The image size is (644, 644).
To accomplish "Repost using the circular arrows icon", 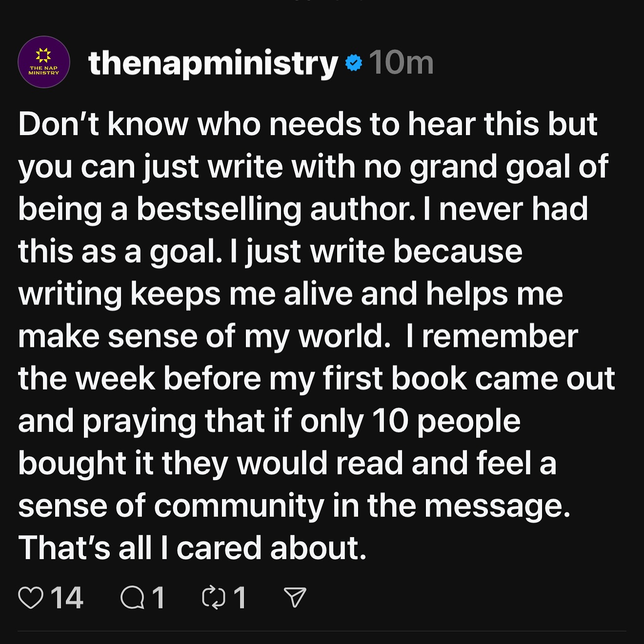I will [x=214, y=598].
